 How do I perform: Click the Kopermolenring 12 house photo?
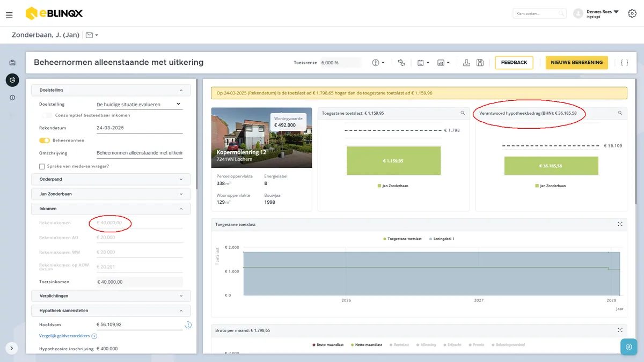point(261,138)
